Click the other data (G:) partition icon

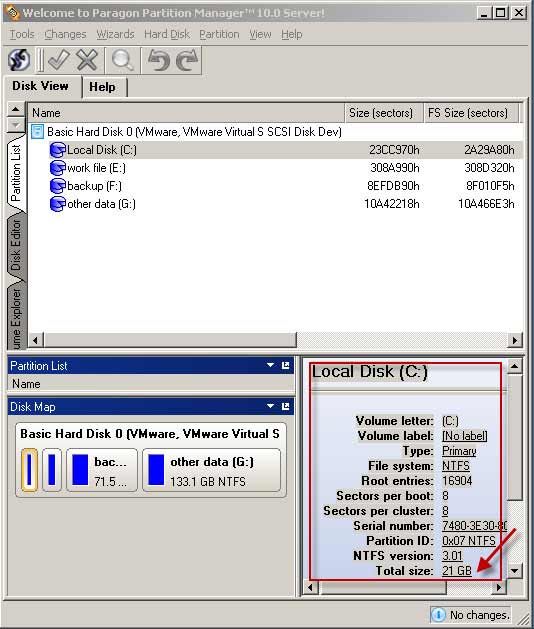click(x=57, y=204)
